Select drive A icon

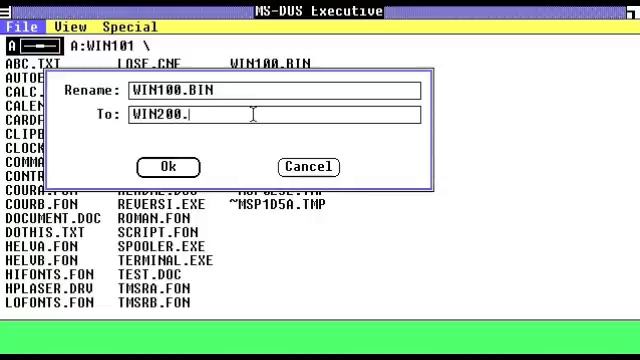click(x=35, y=46)
